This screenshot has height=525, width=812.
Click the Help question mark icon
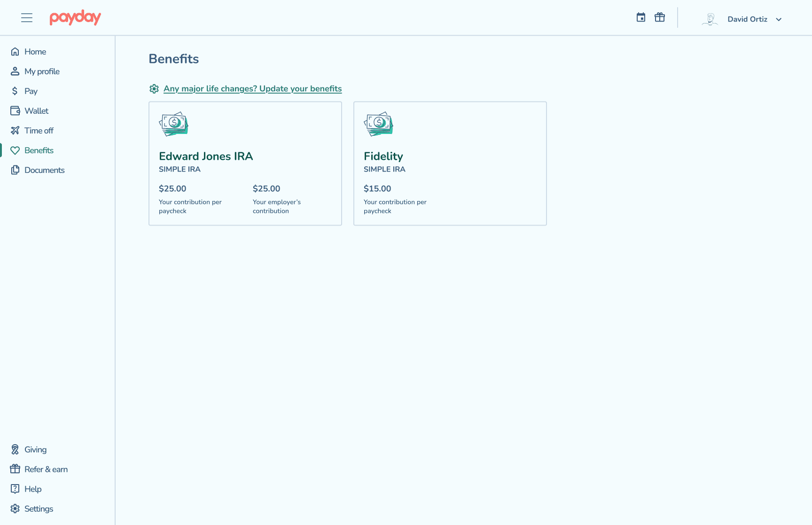[15, 489]
